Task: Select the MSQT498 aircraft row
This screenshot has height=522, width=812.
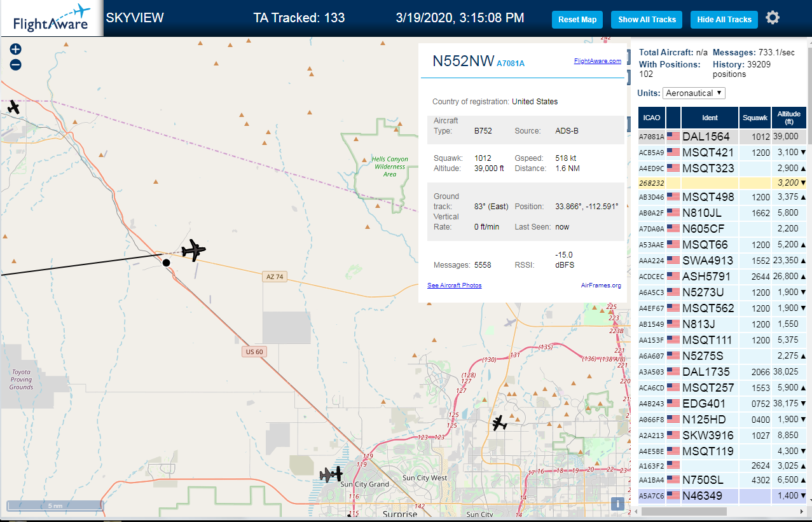Action: (x=722, y=197)
